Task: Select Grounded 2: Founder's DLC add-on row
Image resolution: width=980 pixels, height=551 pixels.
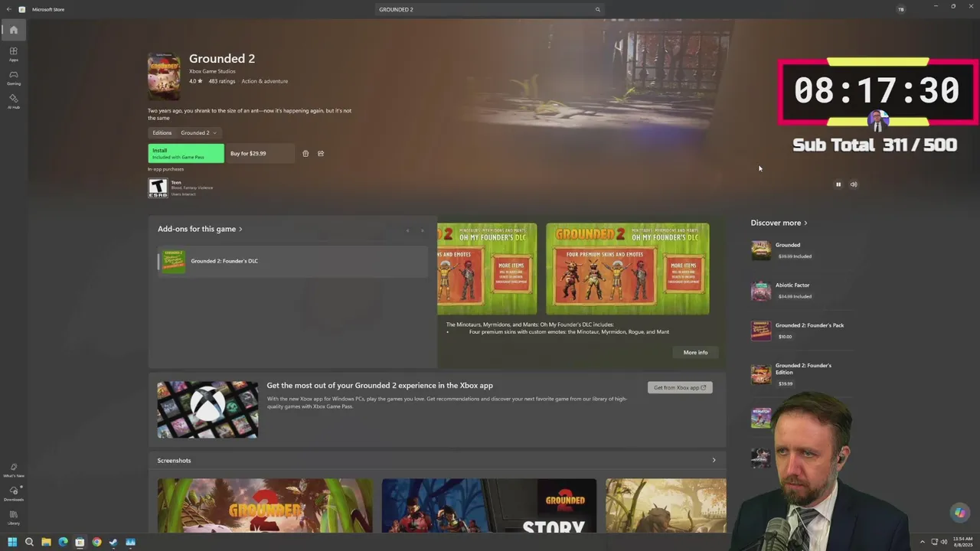Action: click(292, 261)
